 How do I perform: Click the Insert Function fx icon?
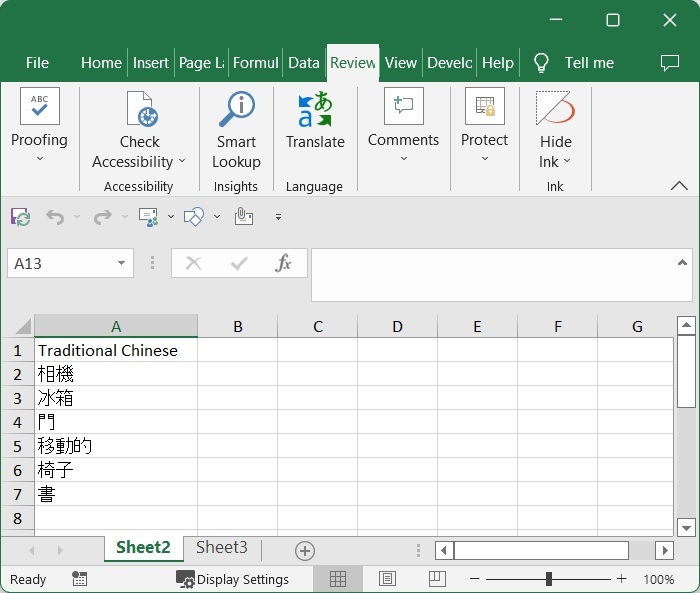pyautogui.click(x=284, y=263)
